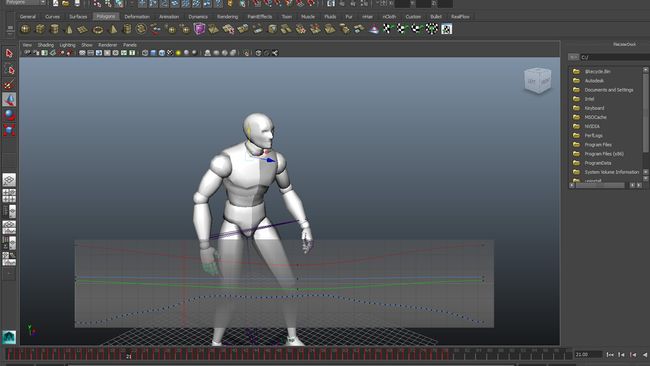Select the System Volume Information folder
The image size is (650, 366).
pos(611,172)
